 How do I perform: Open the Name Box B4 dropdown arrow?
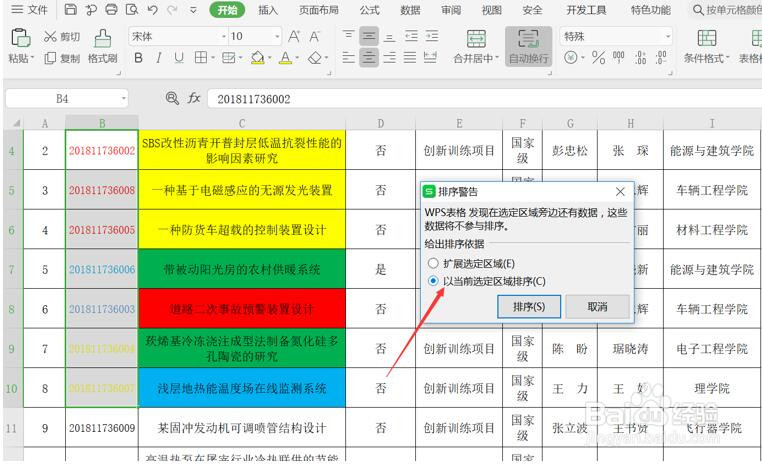point(123,99)
